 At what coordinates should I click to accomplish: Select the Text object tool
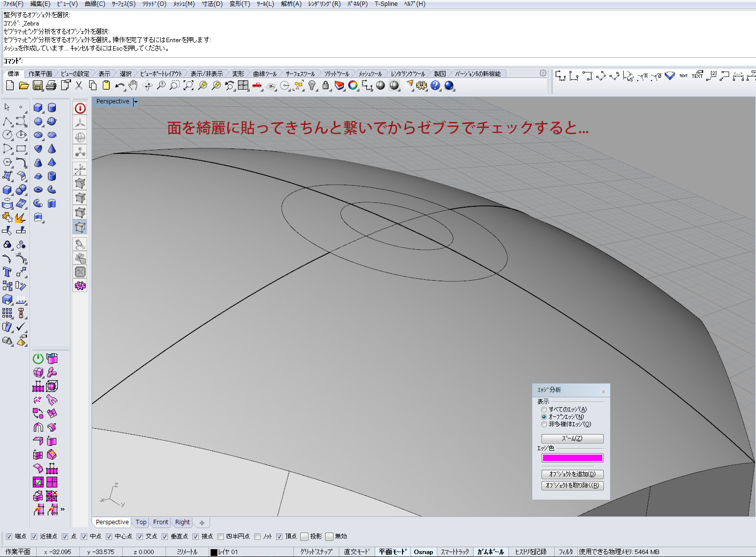(x=7, y=272)
